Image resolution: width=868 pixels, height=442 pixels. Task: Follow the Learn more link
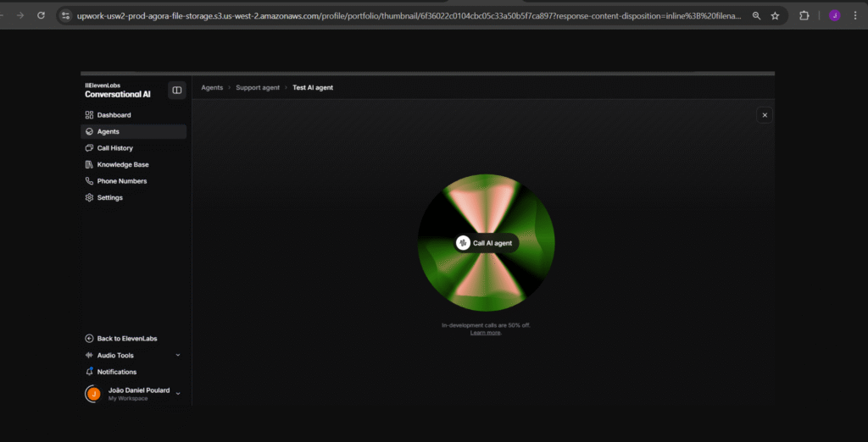coord(486,333)
